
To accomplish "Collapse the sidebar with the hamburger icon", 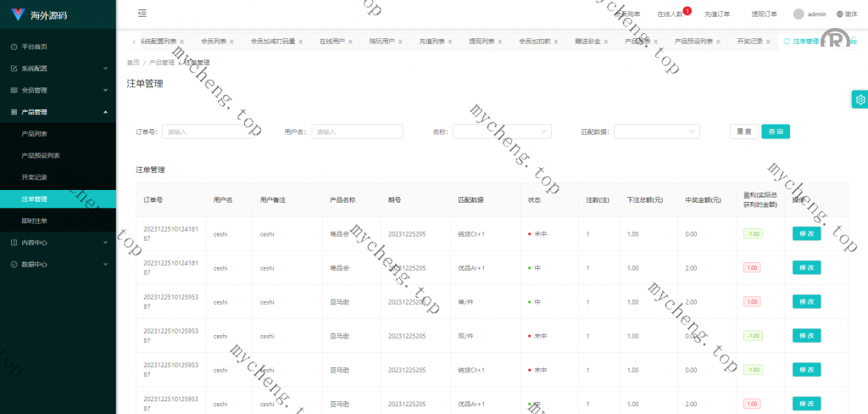I will point(142,14).
